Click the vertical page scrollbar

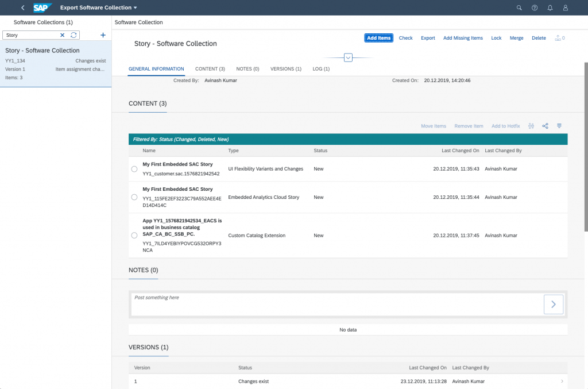[x=586, y=147]
